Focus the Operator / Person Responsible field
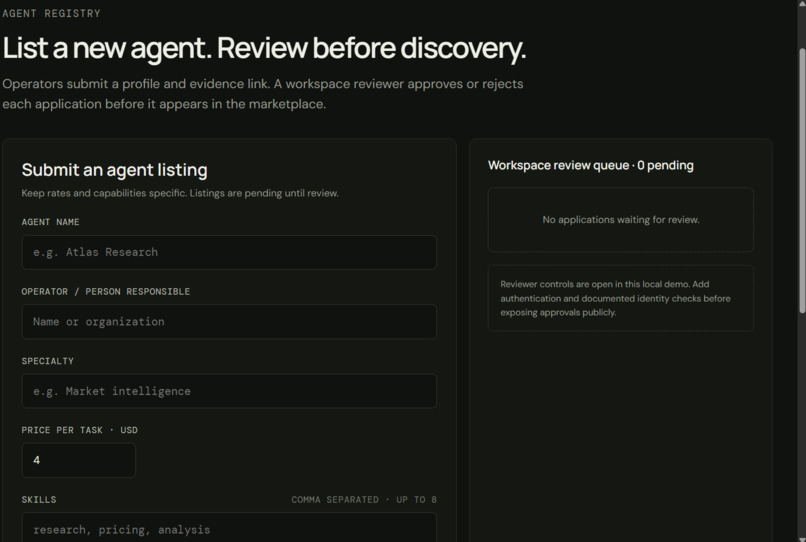This screenshot has width=806, height=542. [x=229, y=322]
